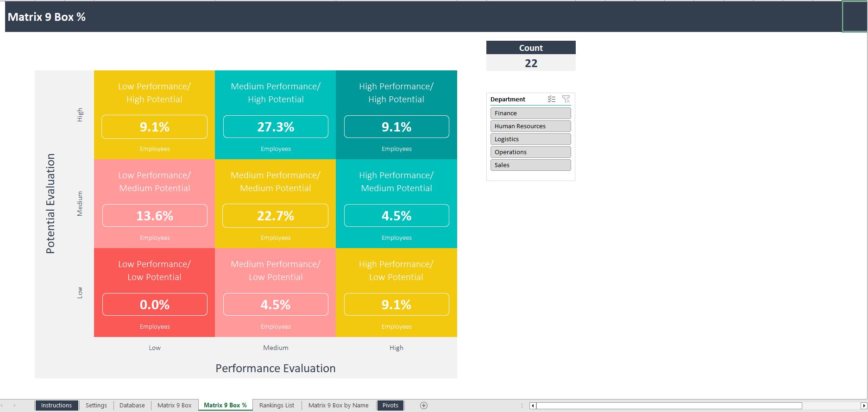Screen dimensions: 868x412
Task: Toggle the Human Resources slicer item
Action: (530, 126)
